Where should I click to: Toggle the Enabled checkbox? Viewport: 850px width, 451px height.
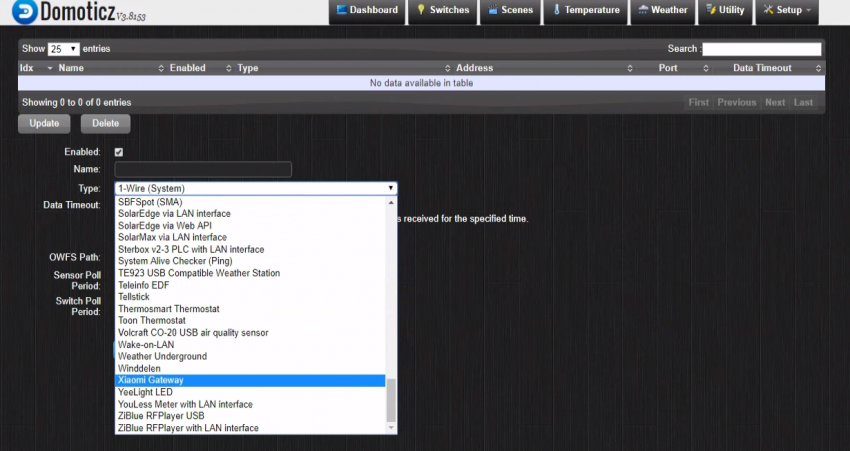pyautogui.click(x=119, y=152)
